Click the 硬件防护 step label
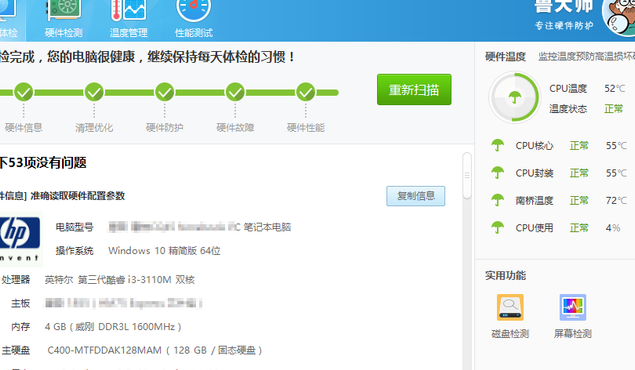The image size is (635, 370). (164, 128)
